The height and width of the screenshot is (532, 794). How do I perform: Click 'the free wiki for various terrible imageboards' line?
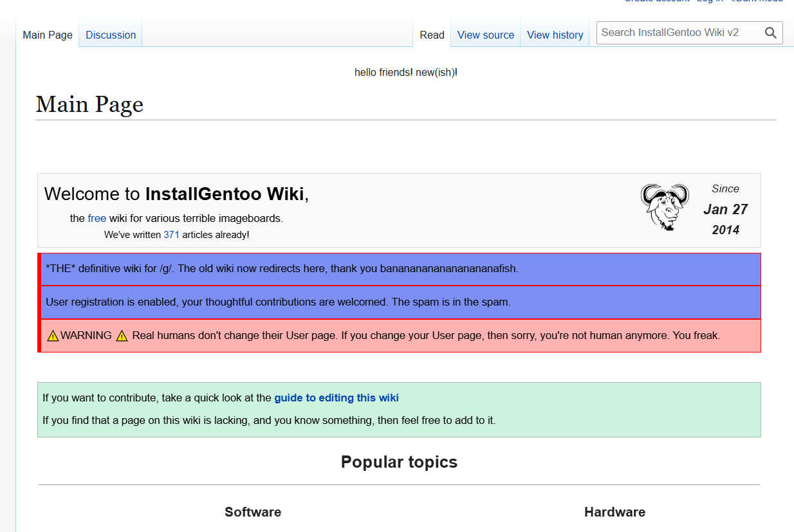click(x=176, y=218)
